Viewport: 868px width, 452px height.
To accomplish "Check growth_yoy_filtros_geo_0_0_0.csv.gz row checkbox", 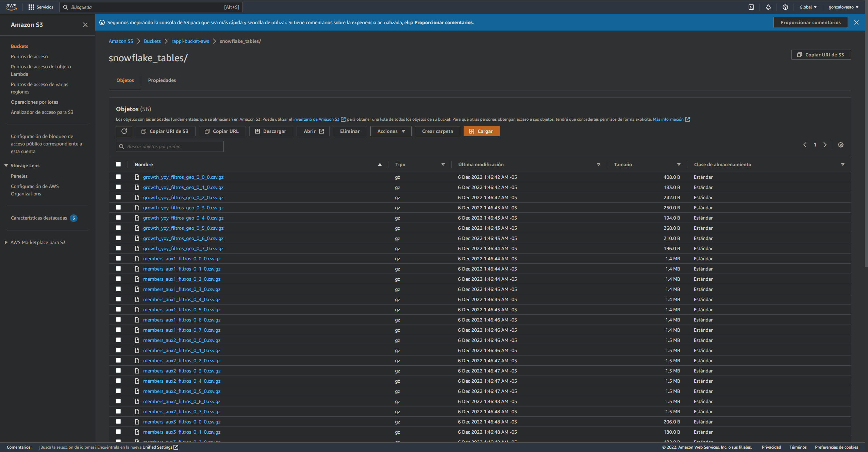I will coord(118,177).
